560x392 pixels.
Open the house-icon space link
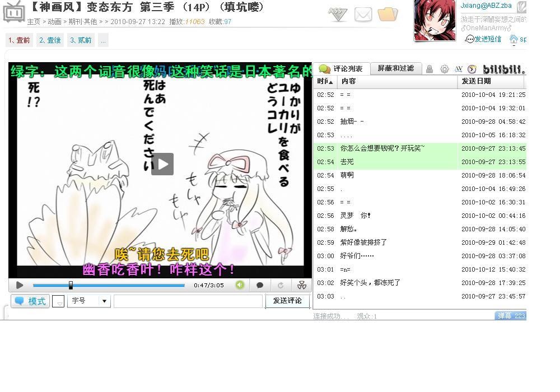[518, 39]
